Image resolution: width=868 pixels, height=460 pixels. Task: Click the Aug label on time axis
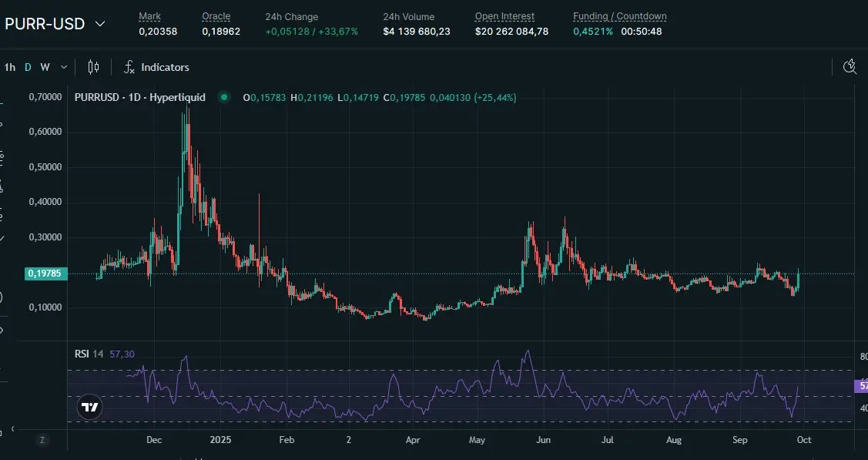pyautogui.click(x=674, y=440)
